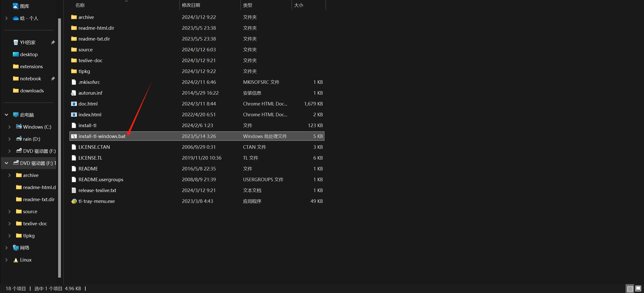Click the install-tl-windows.bat file icon

pyautogui.click(x=74, y=136)
